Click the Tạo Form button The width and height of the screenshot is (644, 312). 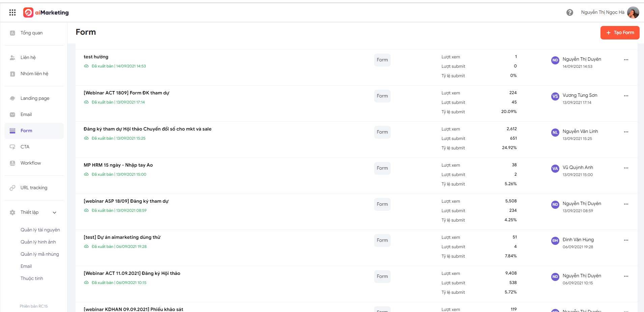pos(620,33)
